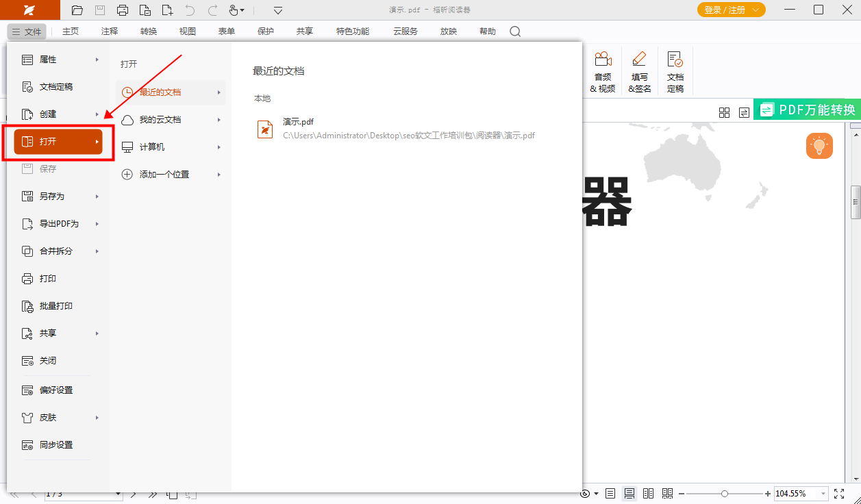Open the 音频&视频 tool

coord(603,71)
